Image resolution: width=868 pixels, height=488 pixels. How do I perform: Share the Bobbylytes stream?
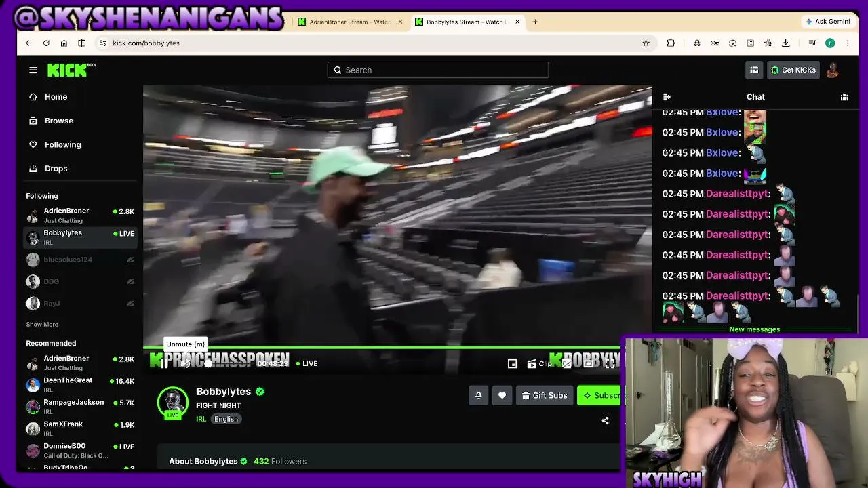pyautogui.click(x=605, y=420)
